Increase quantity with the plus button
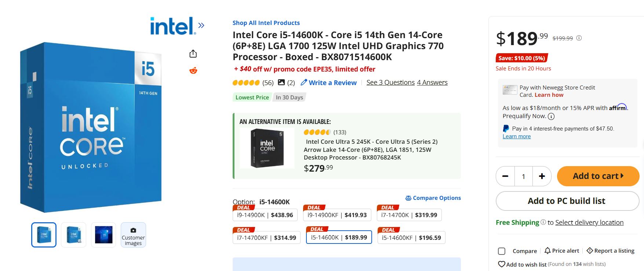 [542, 176]
